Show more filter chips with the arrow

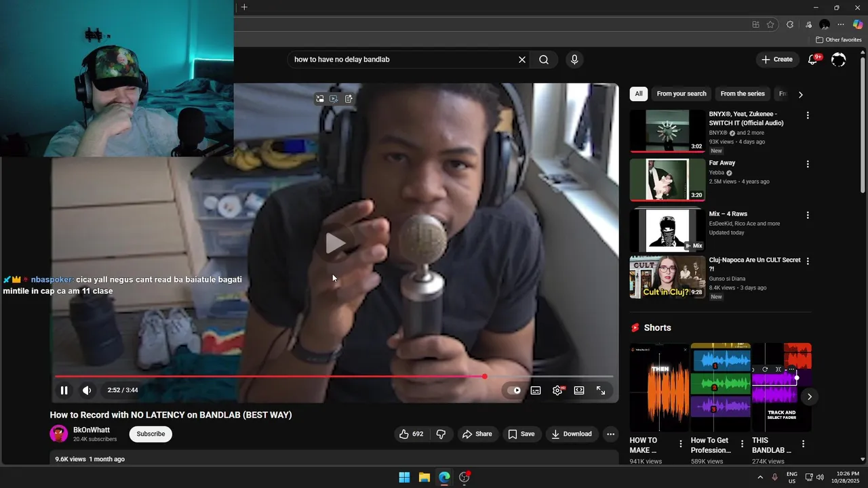coord(800,94)
